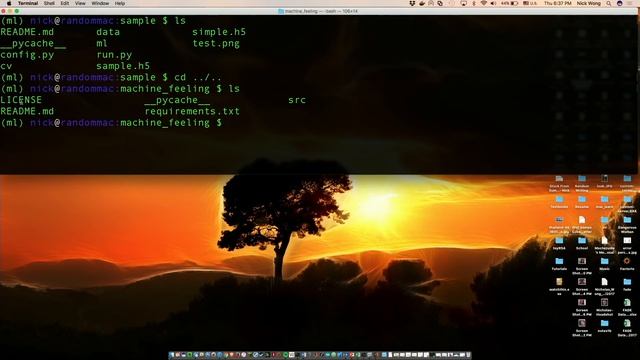Image resolution: width=640 pixels, height=360 pixels.
Task: Open Spotlight search magnifier
Action: (609, 3)
